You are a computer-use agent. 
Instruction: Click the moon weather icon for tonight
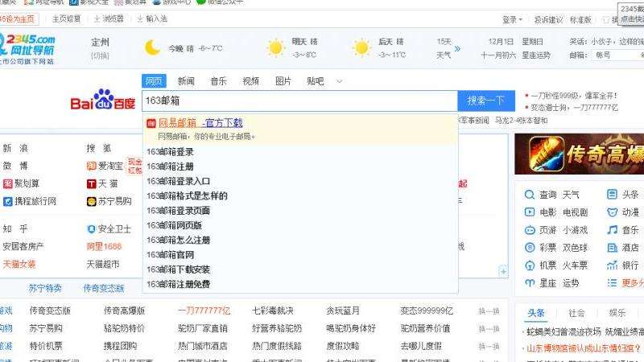coord(152,48)
